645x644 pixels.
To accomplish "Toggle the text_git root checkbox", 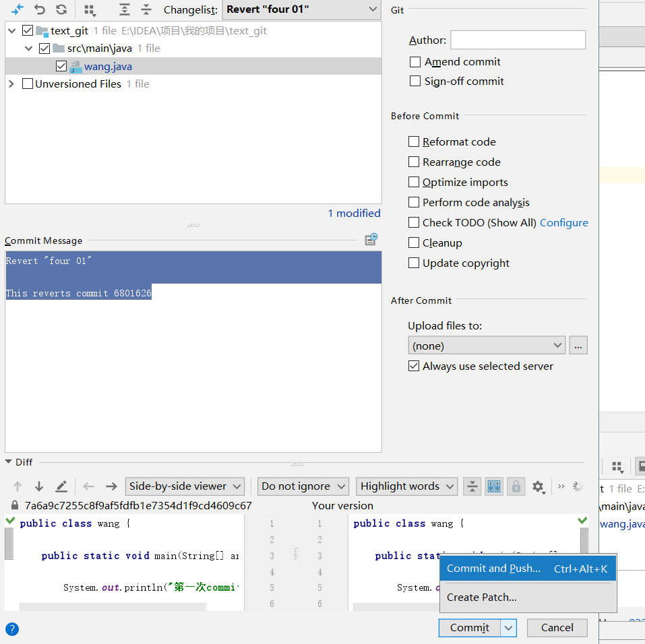I will pos(28,30).
